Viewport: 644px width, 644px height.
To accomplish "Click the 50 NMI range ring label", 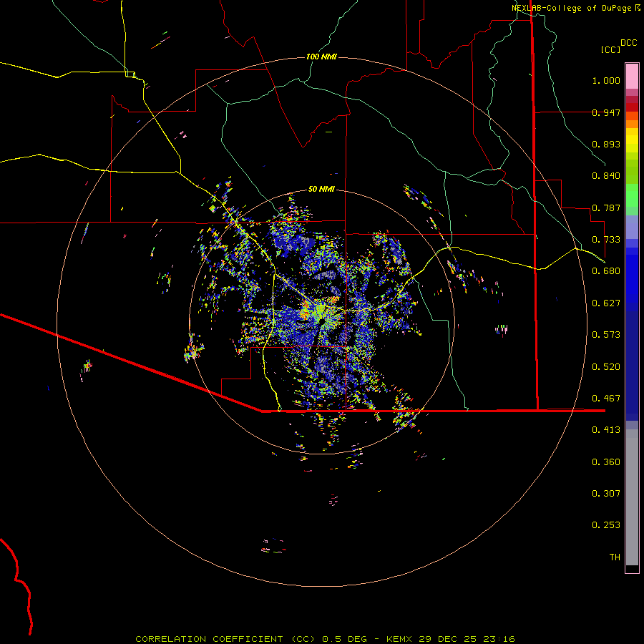I will [321, 189].
